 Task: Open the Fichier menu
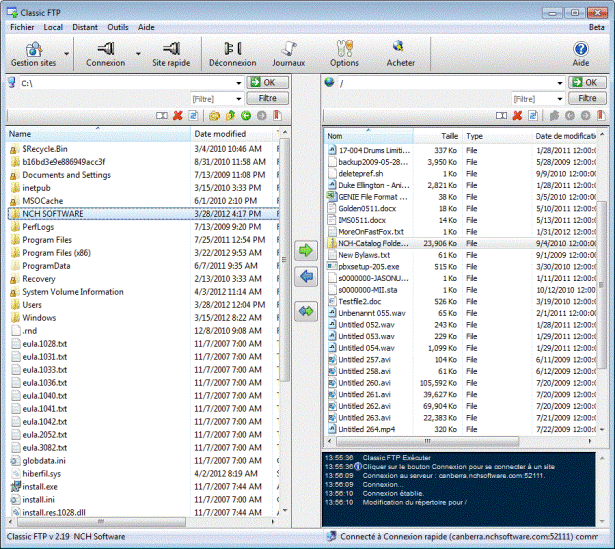22,27
